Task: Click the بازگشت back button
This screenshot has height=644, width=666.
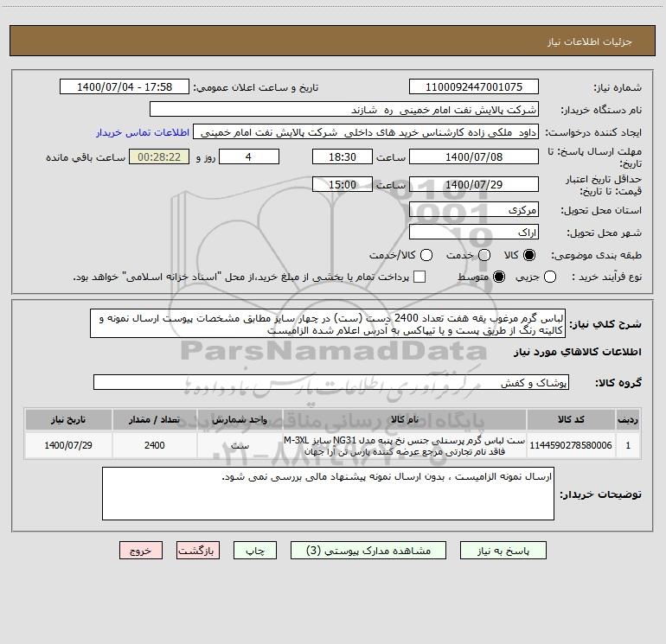Action: click(198, 551)
